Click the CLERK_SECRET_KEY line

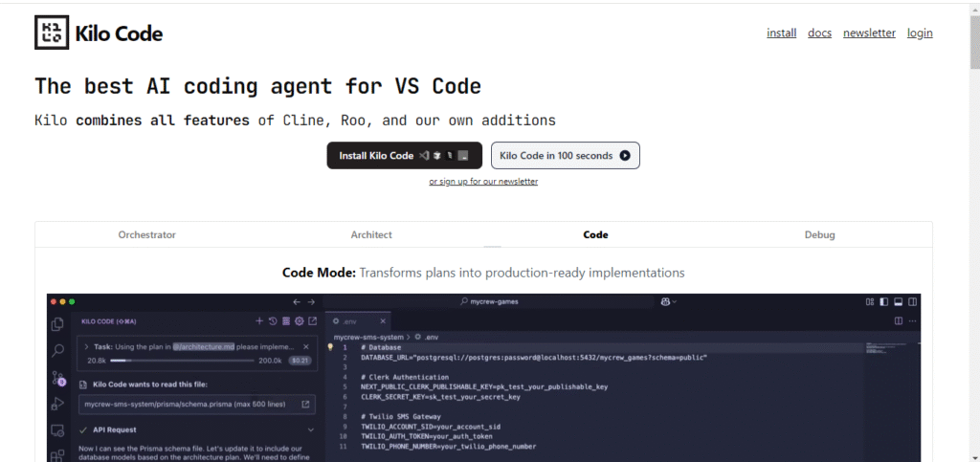point(440,396)
